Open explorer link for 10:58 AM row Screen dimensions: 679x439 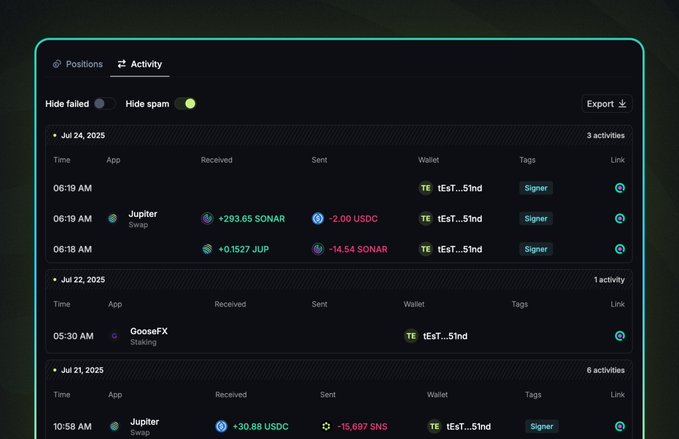coord(620,426)
